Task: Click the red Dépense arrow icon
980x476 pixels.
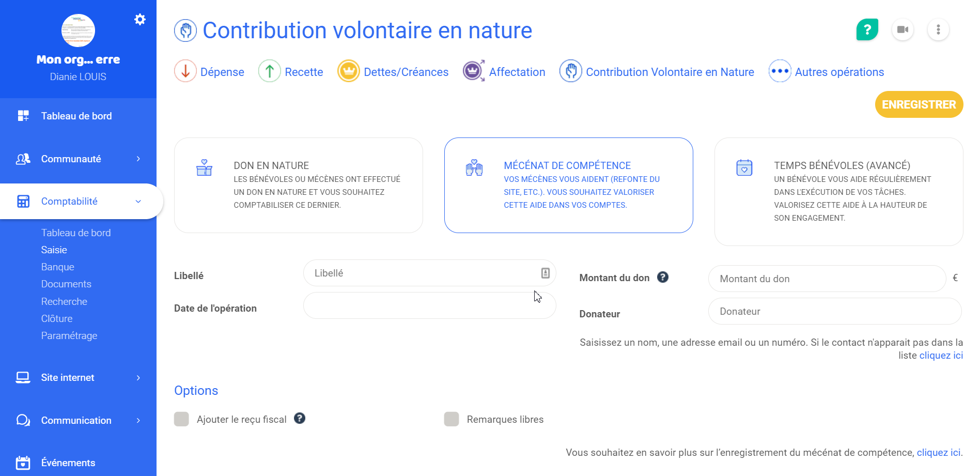Action: click(x=185, y=71)
